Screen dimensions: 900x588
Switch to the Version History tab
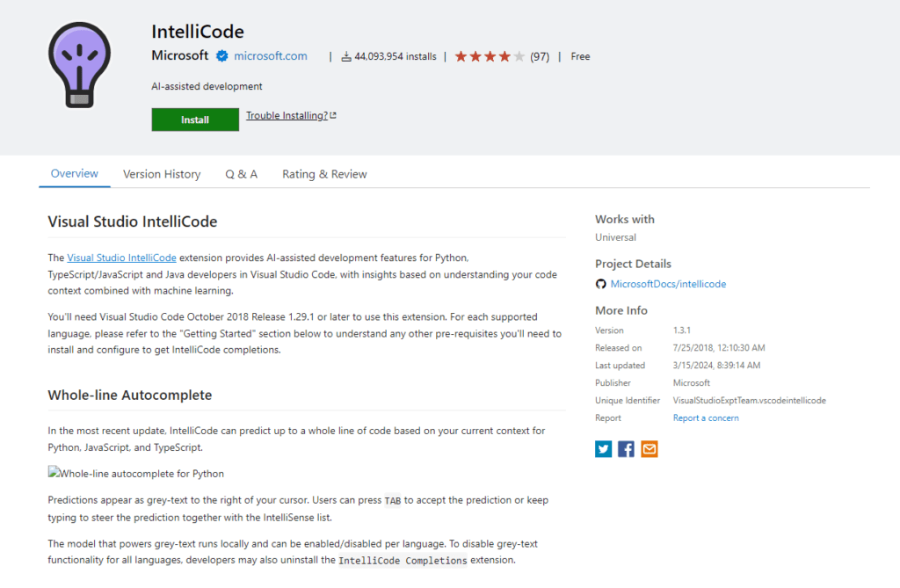pyautogui.click(x=162, y=174)
